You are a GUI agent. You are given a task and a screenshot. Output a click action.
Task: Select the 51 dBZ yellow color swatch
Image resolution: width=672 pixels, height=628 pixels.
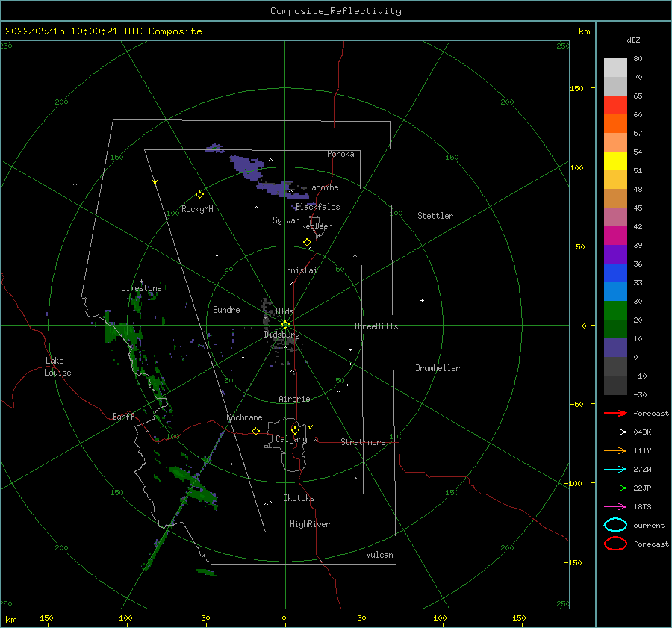615,161
